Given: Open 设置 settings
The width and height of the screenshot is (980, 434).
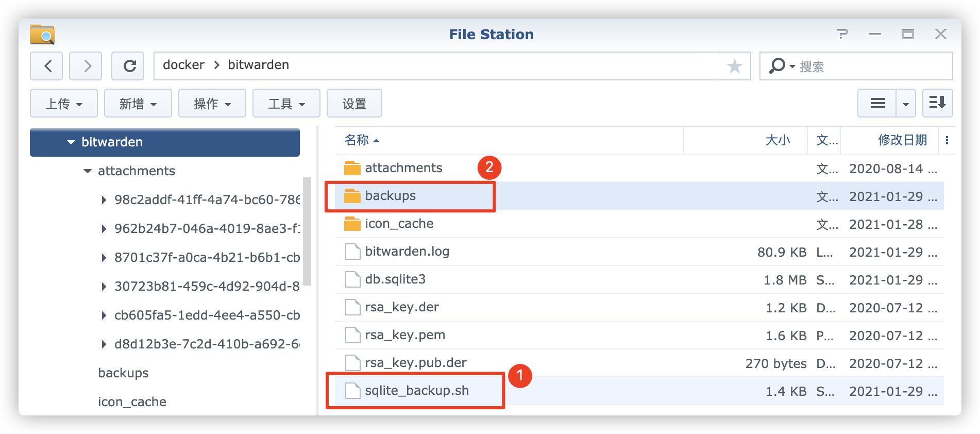Looking at the screenshot, I should [x=354, y=103].
